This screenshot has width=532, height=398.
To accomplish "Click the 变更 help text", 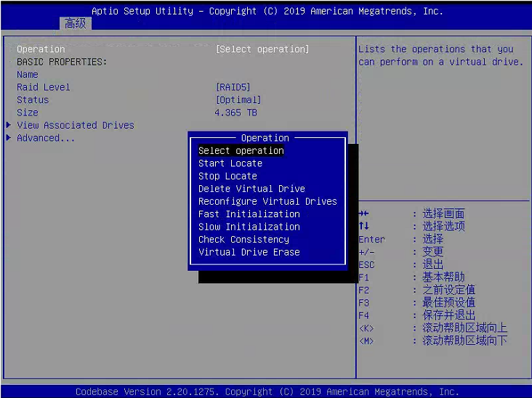I will tap(432, 251).
